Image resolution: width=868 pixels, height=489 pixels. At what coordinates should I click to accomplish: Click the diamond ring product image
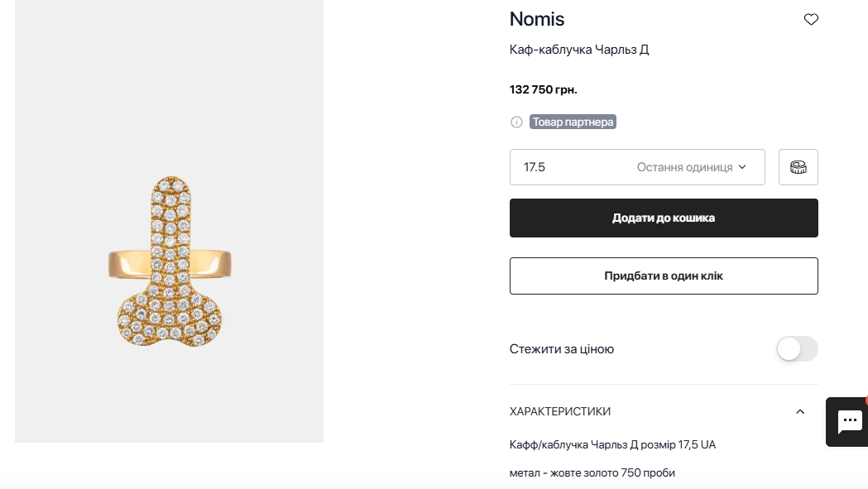click(169, 262)
